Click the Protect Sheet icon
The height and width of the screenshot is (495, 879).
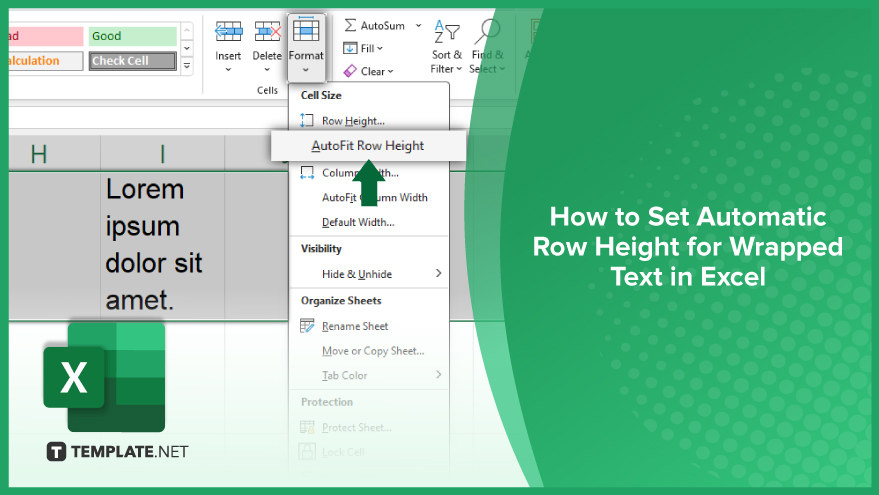pyautogui.click(x=307, y=427)
